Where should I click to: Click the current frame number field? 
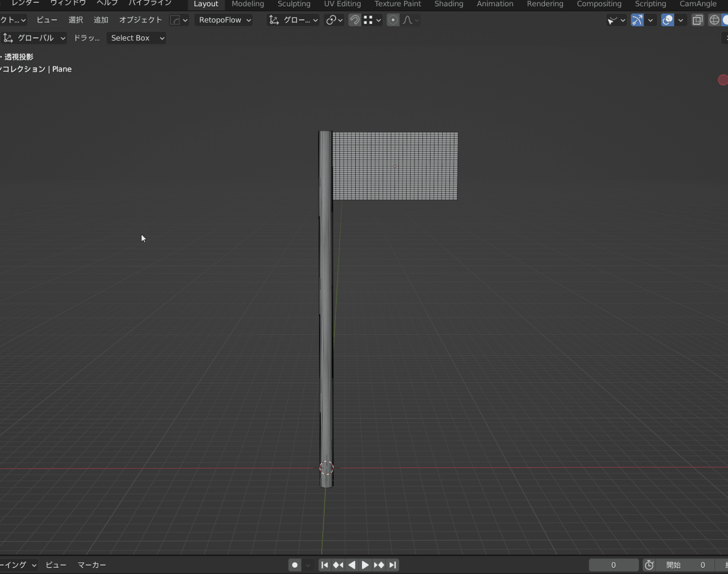(x=613, y=565)
